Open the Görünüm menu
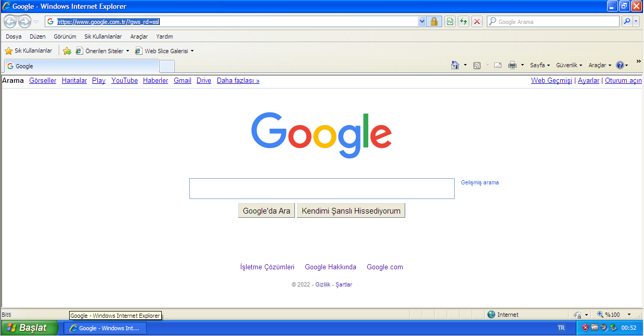644x336 pixels. (65, 36)
